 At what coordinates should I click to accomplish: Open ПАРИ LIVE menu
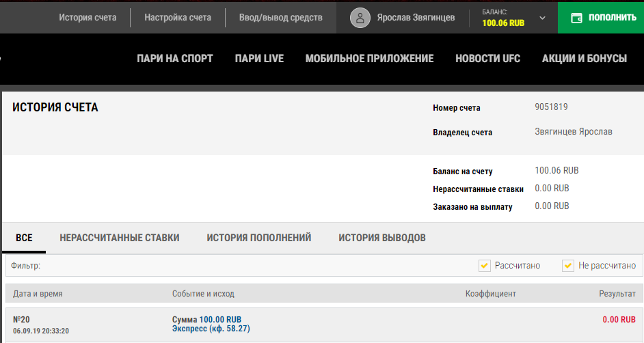pyautogui.click(x=259, y=59)
